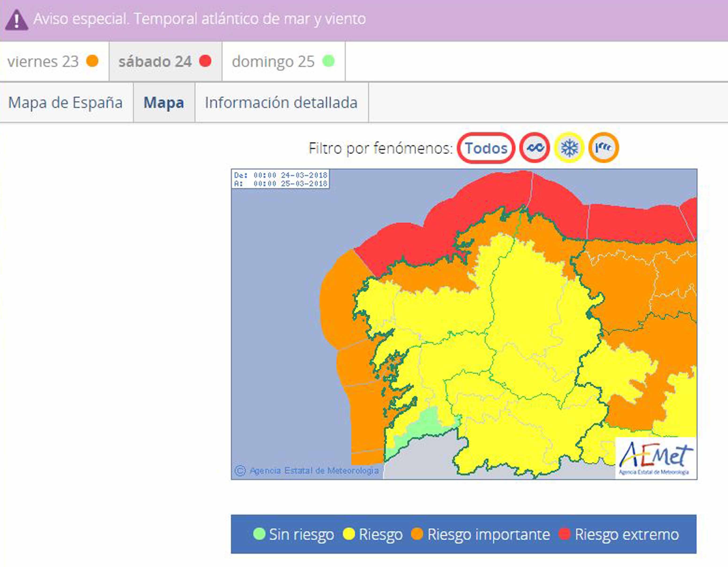Select the Todos phenomena filter
The image size is (728, 567).
[x=486, y=148]
